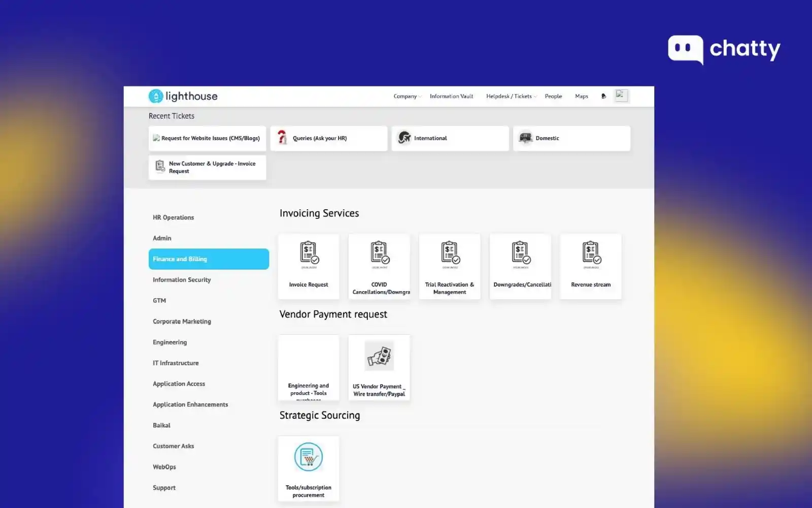Open the user profile avatar menu

click(x=621, y=95)
